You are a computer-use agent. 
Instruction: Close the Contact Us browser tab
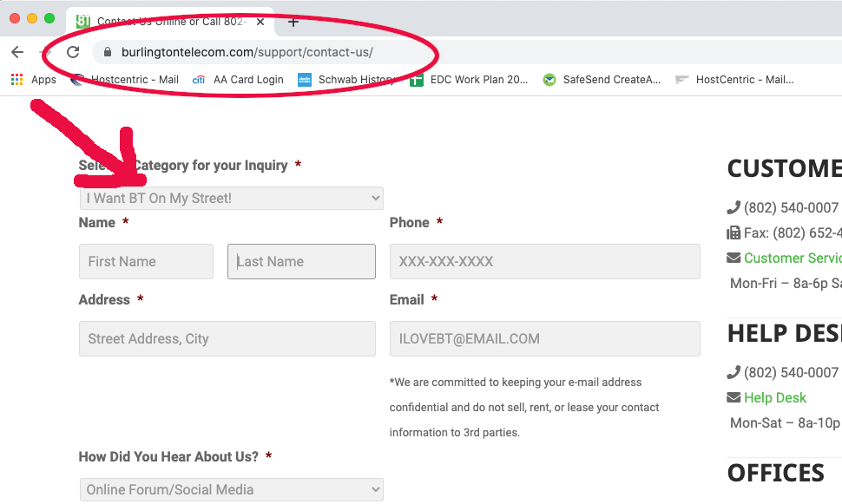[260, 22]
